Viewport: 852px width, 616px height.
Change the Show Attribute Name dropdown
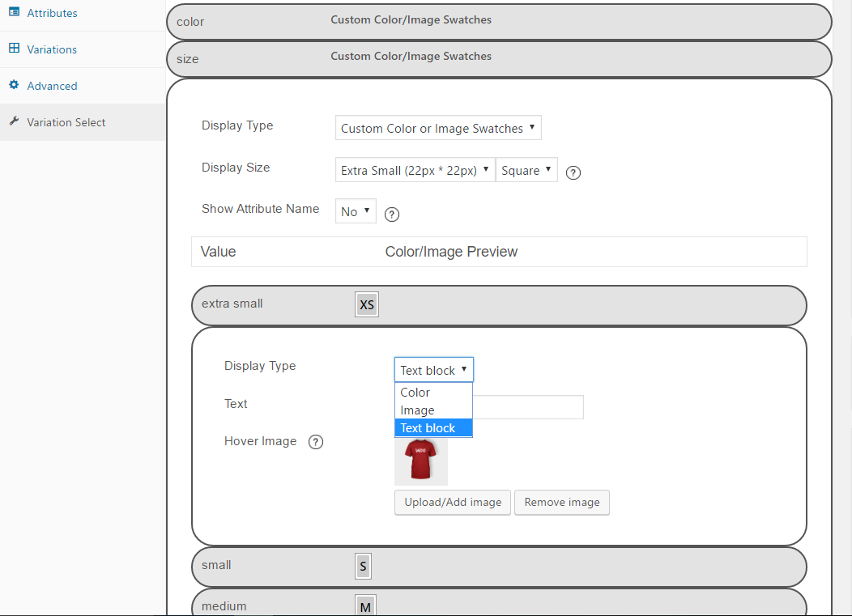356,211
